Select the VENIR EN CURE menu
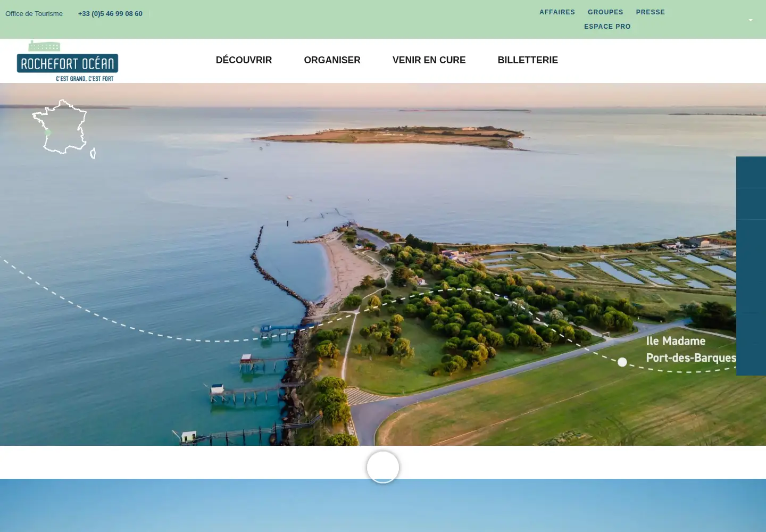Viewport: 766px width, 532px height. (x=429, y=60)
